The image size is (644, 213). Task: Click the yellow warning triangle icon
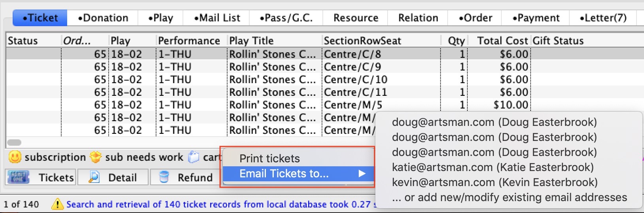point(58,204)
